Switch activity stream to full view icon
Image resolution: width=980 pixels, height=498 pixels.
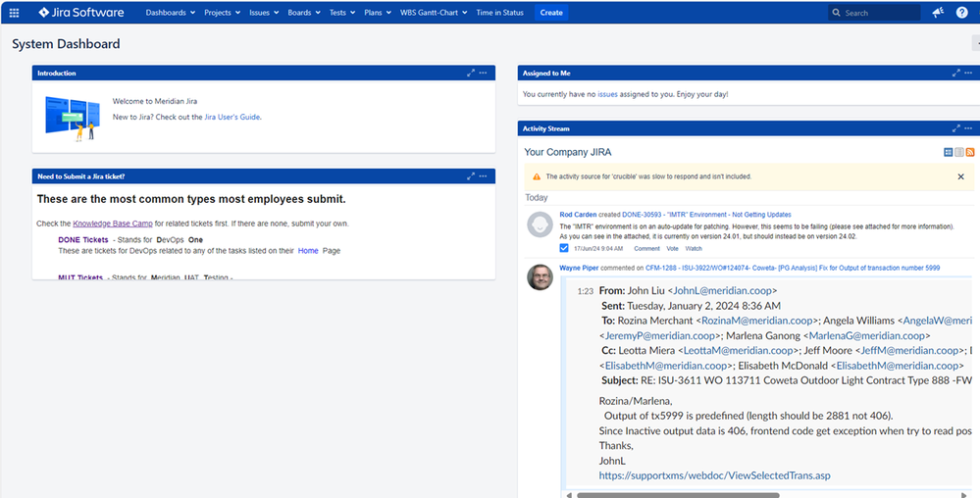(x=949, y=152)
